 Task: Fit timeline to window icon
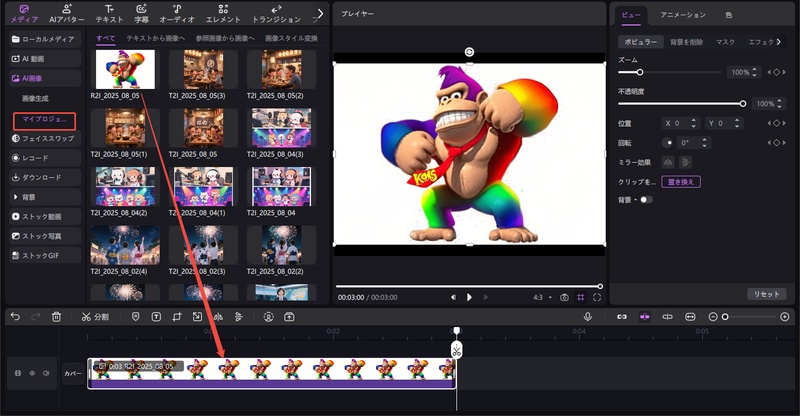point(690,317)
